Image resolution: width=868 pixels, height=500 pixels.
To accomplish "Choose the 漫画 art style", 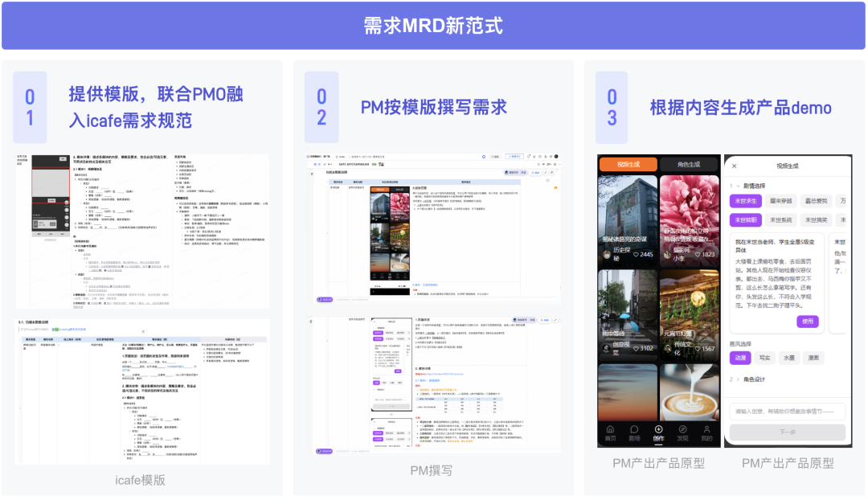I will pyautogui.click(x=813, y=358).
